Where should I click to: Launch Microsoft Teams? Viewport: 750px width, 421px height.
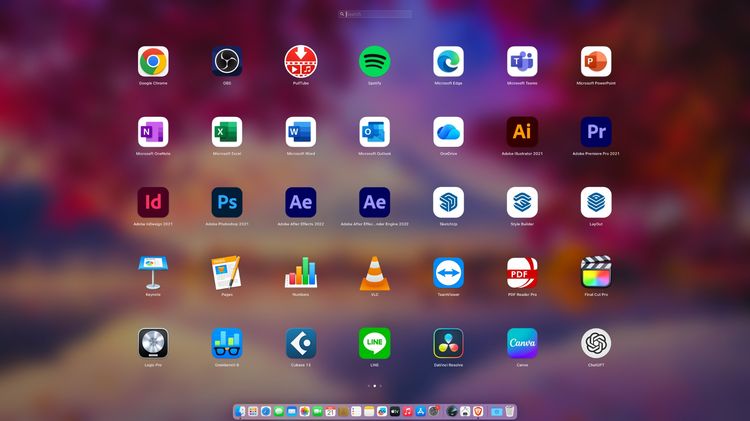click(522, 61)
